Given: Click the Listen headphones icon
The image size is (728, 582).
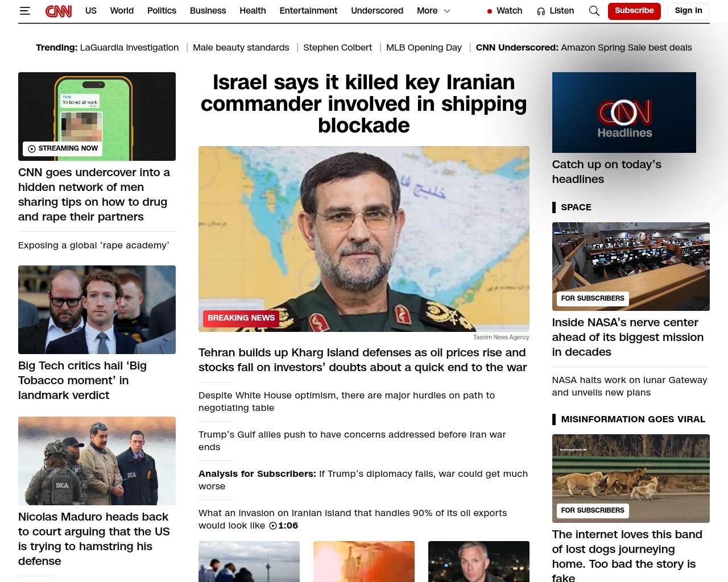Looking at the screenshot, I should (x=541, y=11).
